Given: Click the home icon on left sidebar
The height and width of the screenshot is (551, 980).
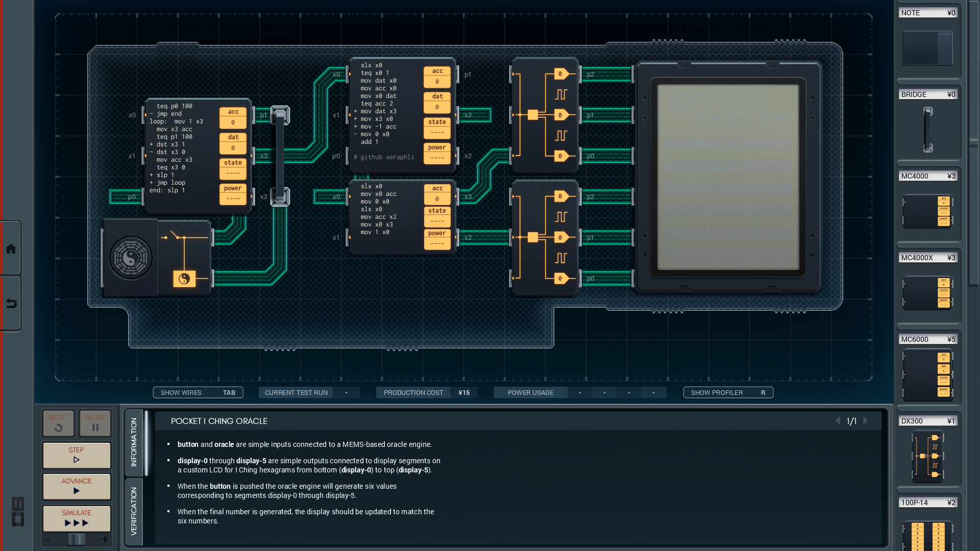Looking at the screenshot, I should pyautogui.click(x=11, y=249).
